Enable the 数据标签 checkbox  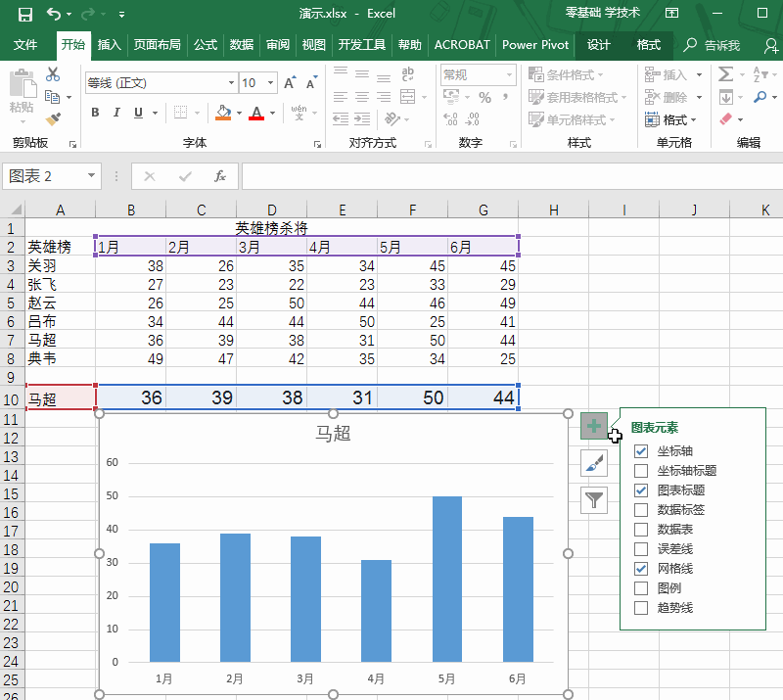pyautogui.click(x=641, y=510)
